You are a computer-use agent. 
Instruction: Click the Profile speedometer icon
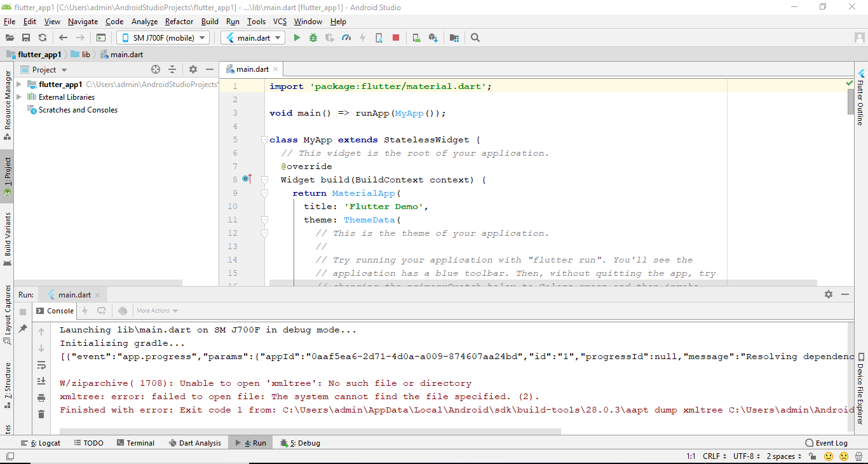[x=346, y=38]
